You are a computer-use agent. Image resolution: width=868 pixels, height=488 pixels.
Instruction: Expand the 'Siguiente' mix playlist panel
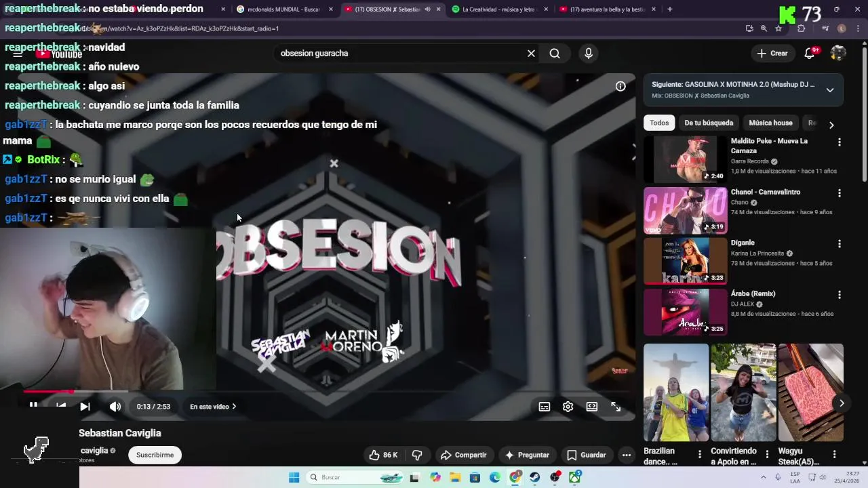pyautogui.click(x=829, y=90)
